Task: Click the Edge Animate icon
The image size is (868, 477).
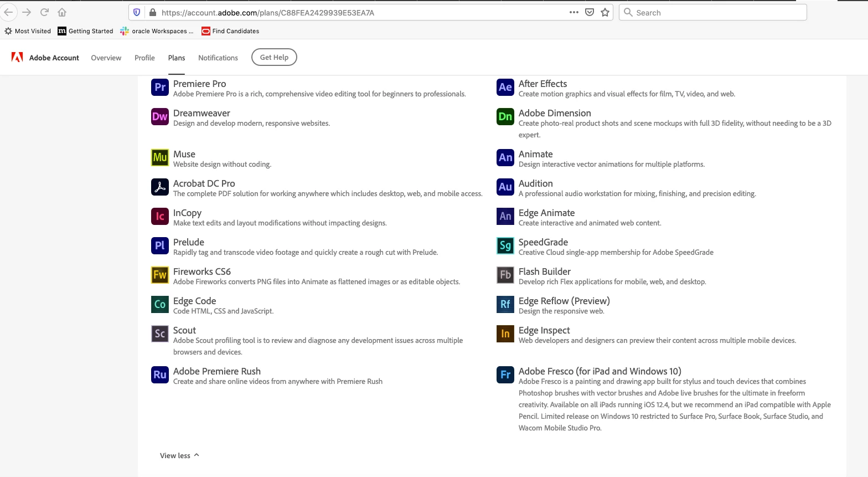Action: (x=505, y=216)
